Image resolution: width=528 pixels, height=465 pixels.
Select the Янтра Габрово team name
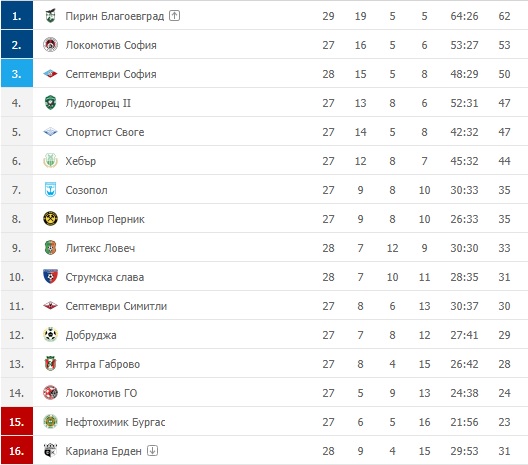coord(102,364)
